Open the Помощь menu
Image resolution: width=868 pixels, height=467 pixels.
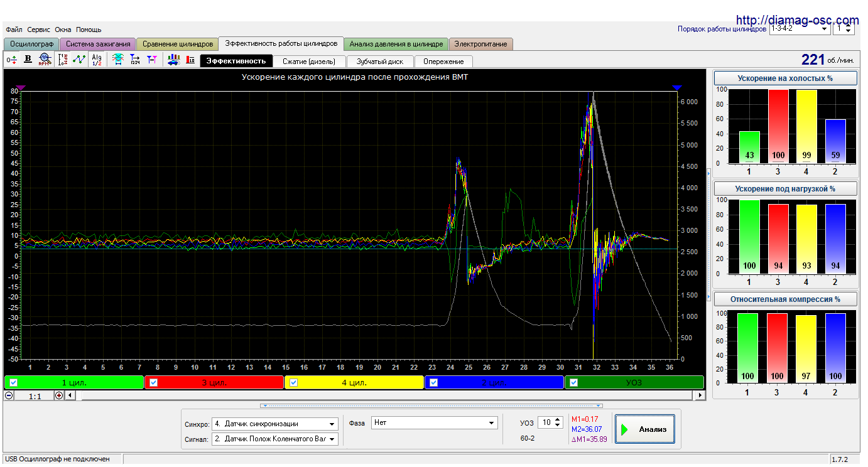point(89,30)
